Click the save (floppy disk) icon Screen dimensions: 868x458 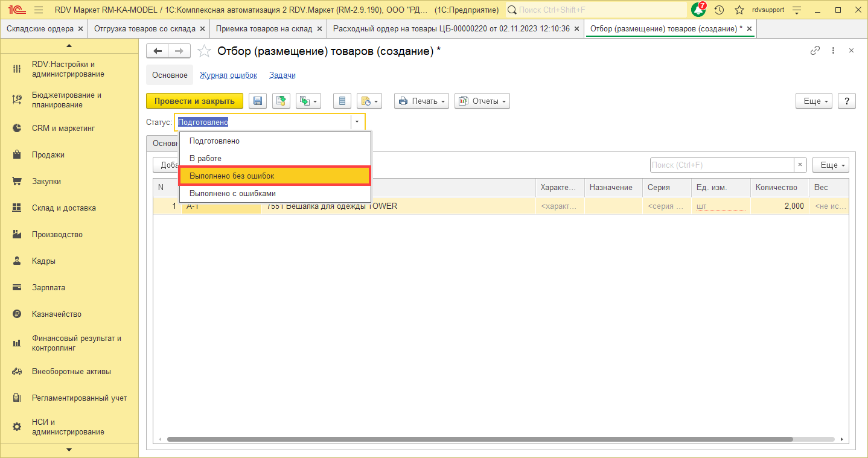coord(258,101)
